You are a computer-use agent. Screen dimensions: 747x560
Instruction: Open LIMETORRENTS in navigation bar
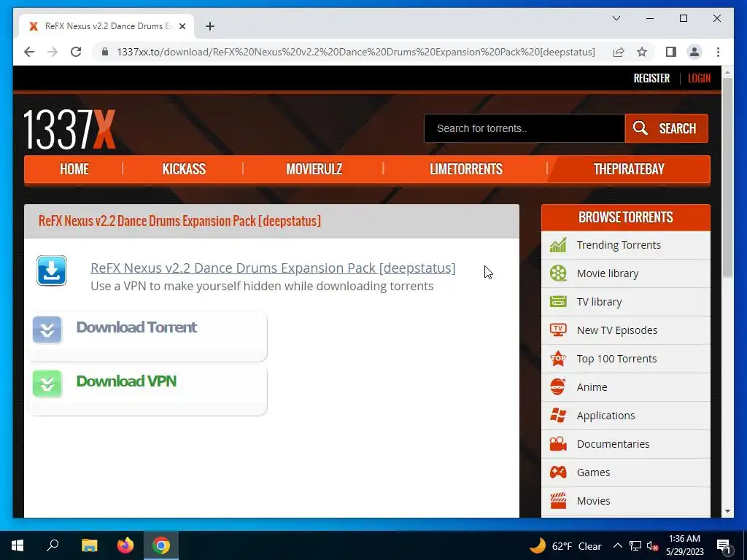(x=466, y=169)
